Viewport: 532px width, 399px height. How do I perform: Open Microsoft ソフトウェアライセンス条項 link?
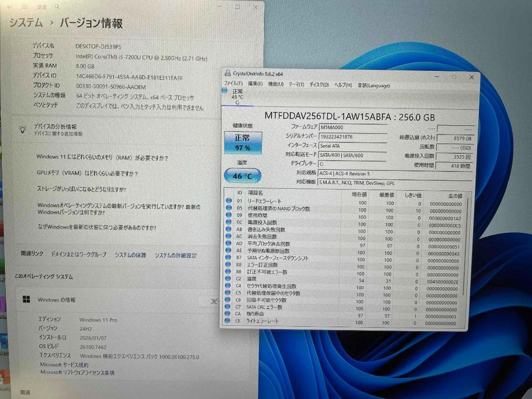coord(77,372)
